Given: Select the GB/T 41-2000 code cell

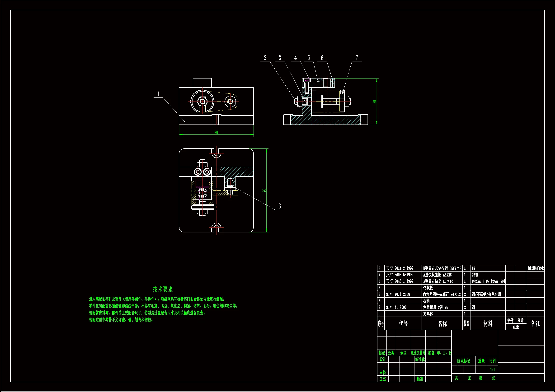Looking at the screenshot, I should [396, 307].
